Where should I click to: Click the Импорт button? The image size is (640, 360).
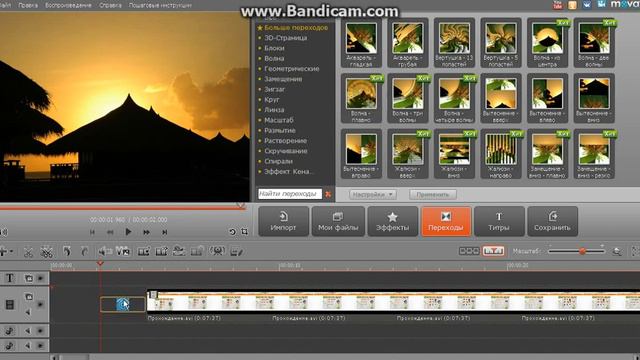[x=283, y=222]
